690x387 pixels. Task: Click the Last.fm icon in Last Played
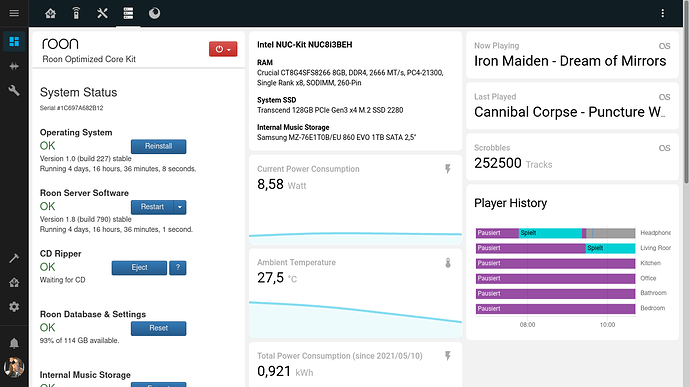pos(664,97)
